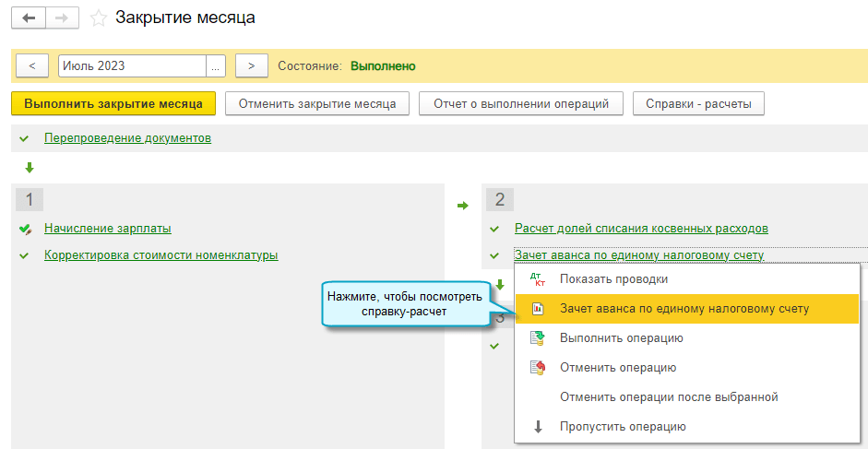Open the Начисление зарплаты link

108,229
